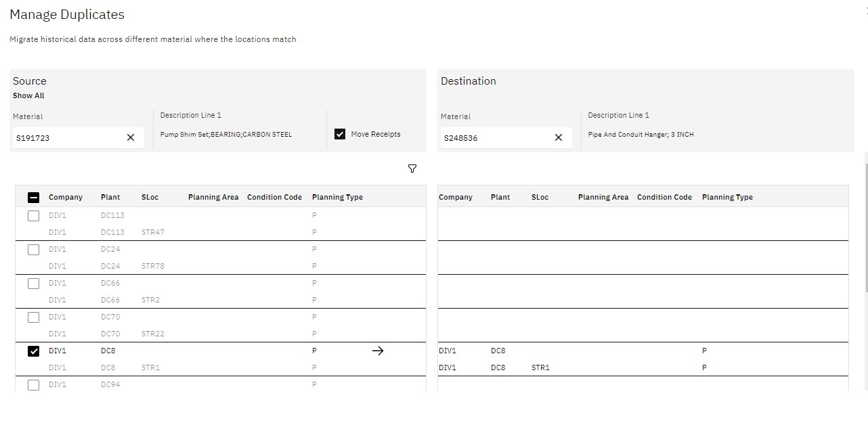Select source cell STR78

click(153, 266)
